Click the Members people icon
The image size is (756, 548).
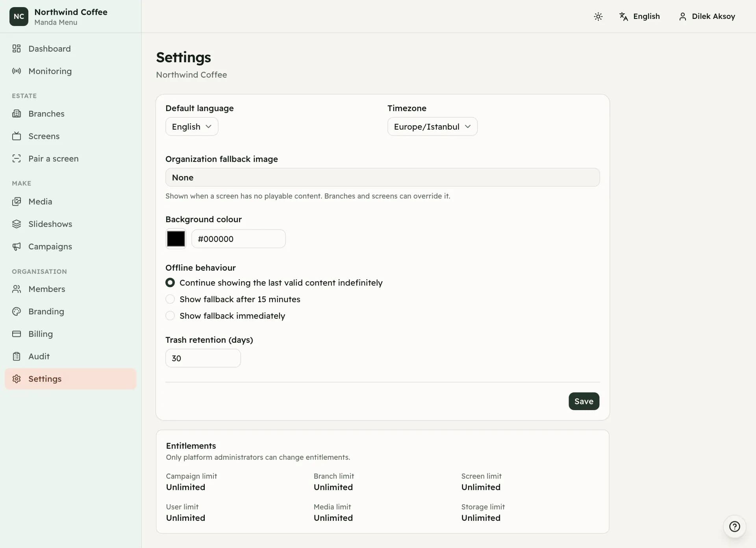pos(17,289)
